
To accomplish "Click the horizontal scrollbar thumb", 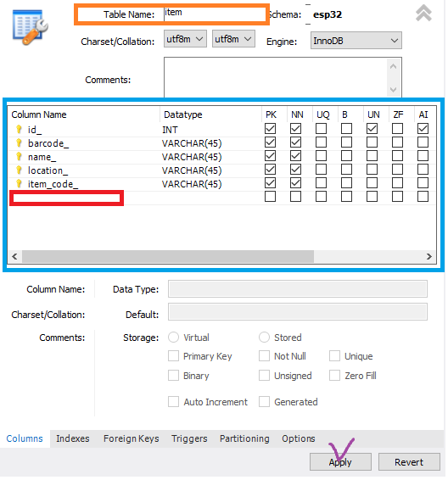I will [x=168, y=256].
